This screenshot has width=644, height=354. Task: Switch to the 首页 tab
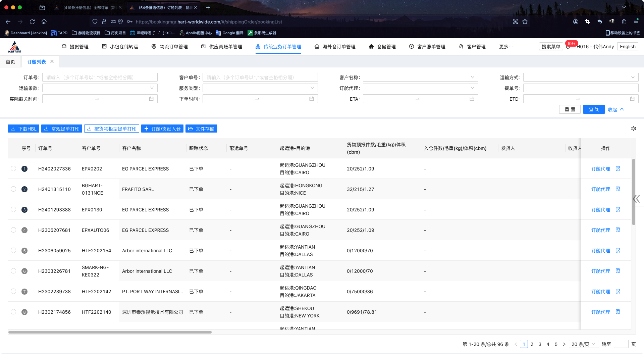point(10,62)
